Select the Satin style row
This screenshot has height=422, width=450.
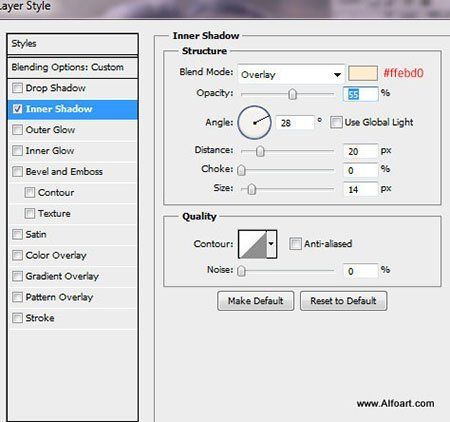[72, 235]
